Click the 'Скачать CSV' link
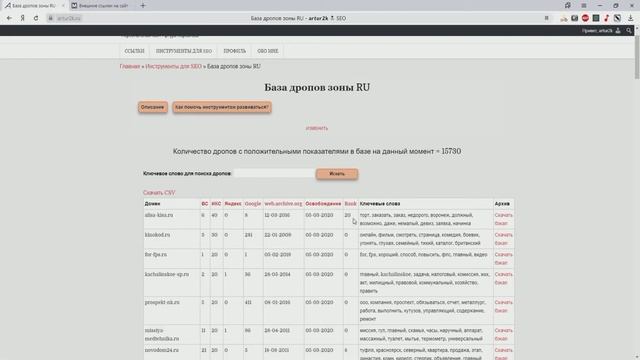Image resolution: width=640 pixels, height=360 pixels. [x=159, y=193]
